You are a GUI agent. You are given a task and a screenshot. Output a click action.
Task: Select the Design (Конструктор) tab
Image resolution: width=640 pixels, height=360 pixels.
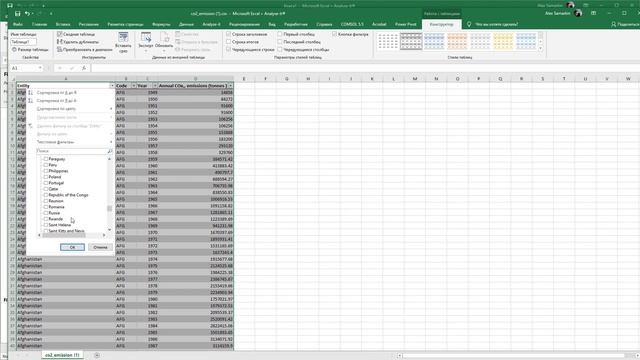point(442,24)
